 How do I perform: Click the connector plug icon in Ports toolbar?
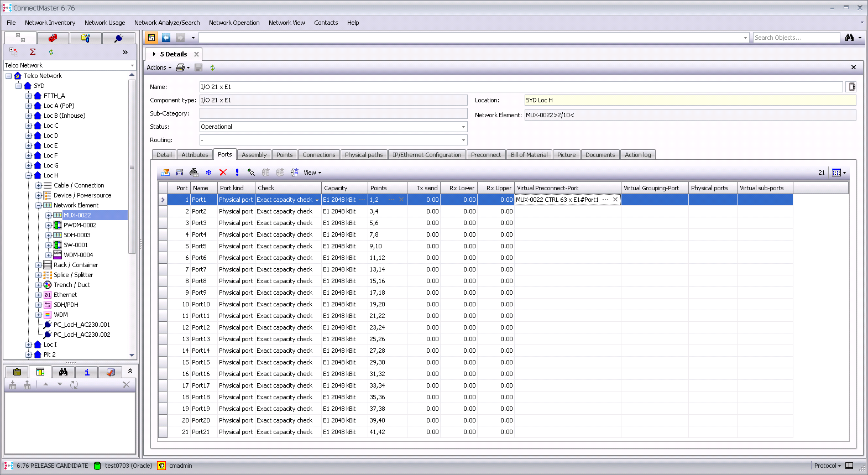click(251, 173)
